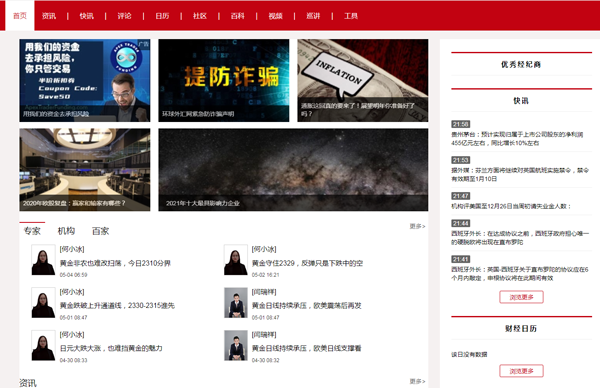
Task: Click 浏览更多 button under 财经日历
Action: [x=521, y=371]
